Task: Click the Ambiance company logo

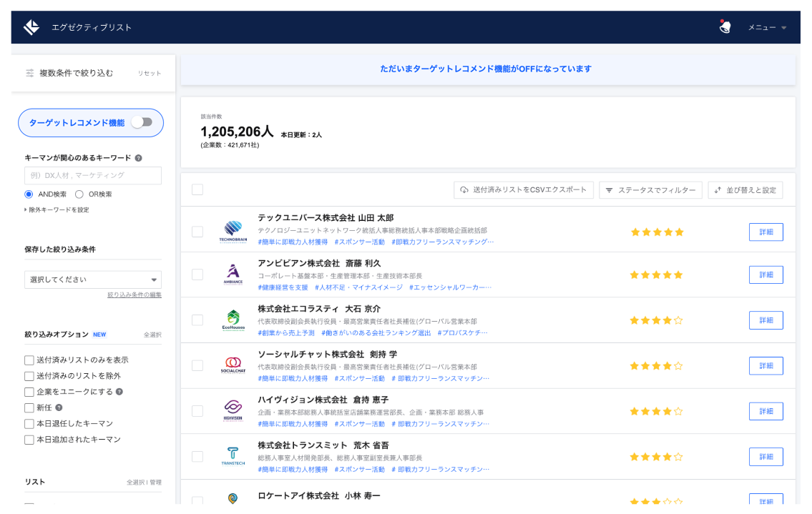Action: pyautogui.click(x=233, y=275)
